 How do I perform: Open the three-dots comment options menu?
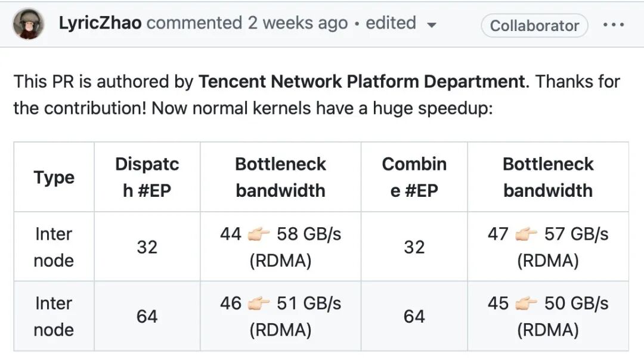[x=613, y=25]
